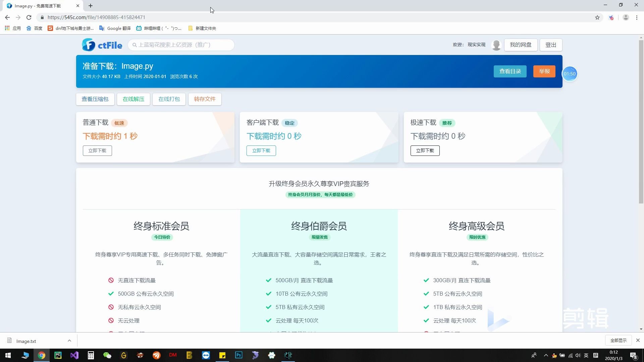Viewport: 644px width, 362px height.
Task: Click the search magnifier icon in ctFile search box
Action: click(x=135, y=45)
